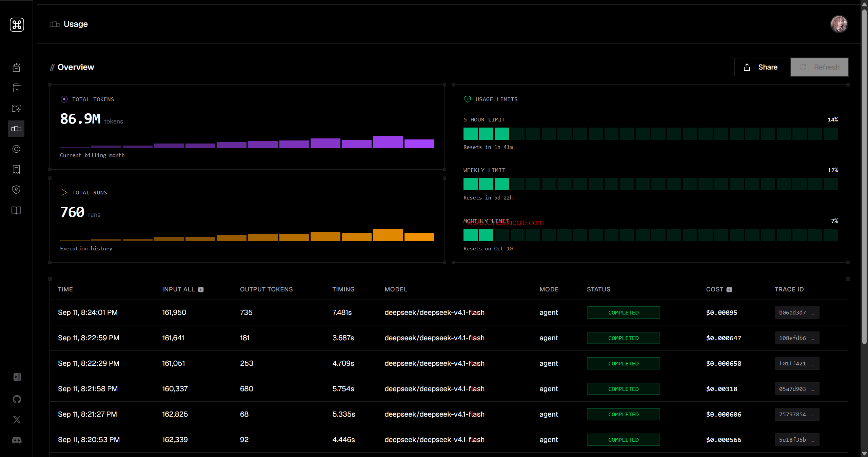Copy trace ID b06ad3d7
The image size is (868, 457).
[797, 312]
